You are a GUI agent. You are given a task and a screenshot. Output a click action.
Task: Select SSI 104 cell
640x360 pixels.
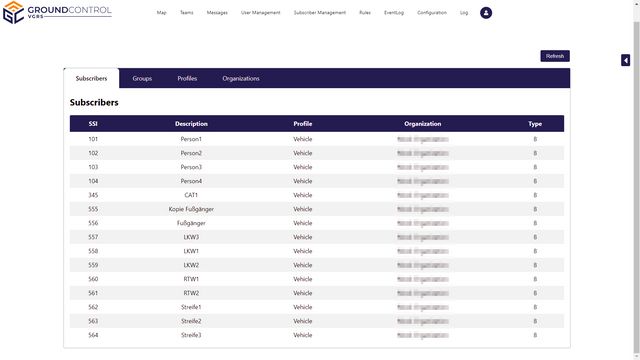[93, 181]
